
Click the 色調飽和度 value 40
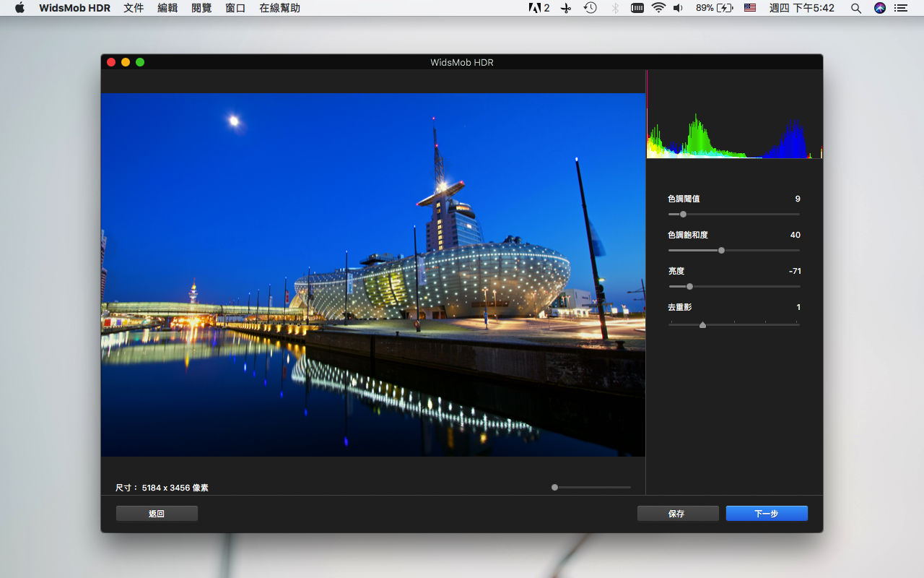coord(796,235)
